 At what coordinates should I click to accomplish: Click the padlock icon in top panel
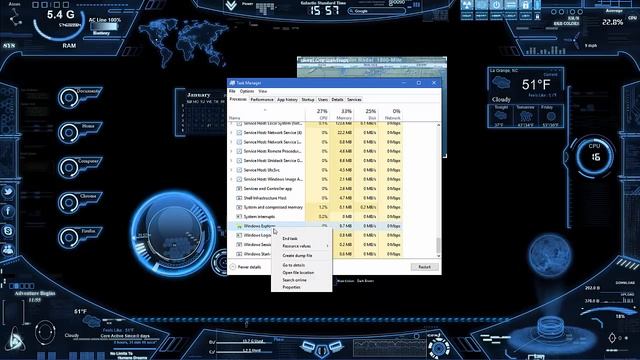coord(525,5)
